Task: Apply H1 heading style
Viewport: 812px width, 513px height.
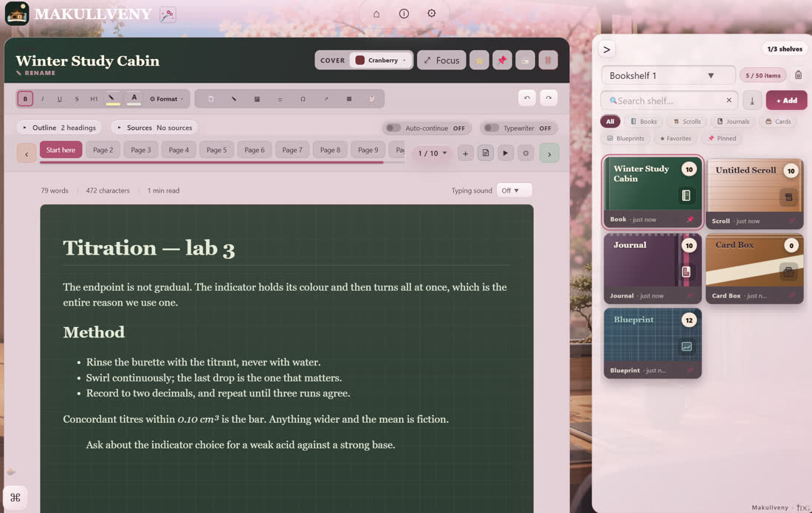Action: click(x=94, y=99)
